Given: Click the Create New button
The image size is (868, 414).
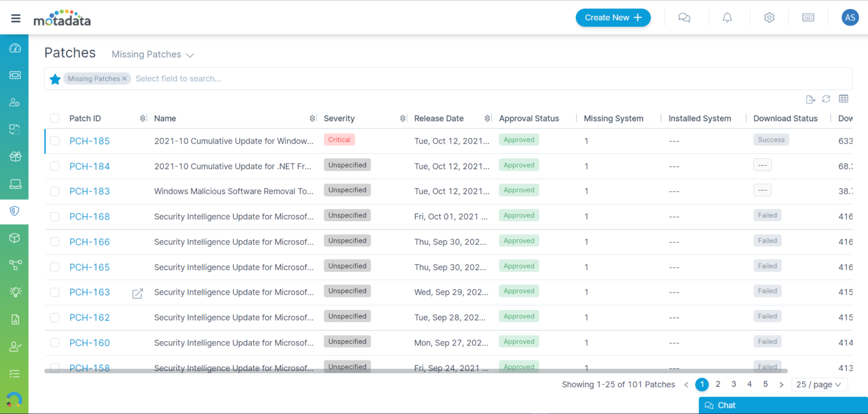Looking at the screenshot, I should 613,18.
